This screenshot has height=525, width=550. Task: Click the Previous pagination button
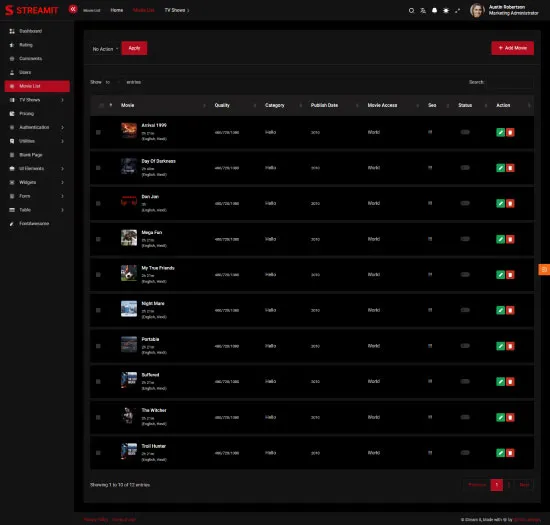477,485
